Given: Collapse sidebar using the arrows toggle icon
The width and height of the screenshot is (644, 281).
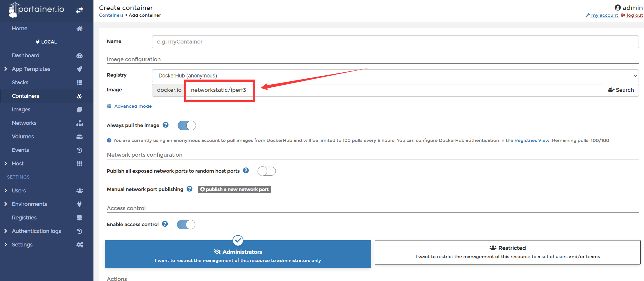Looking at the screenshot, I should click(79, 11).
